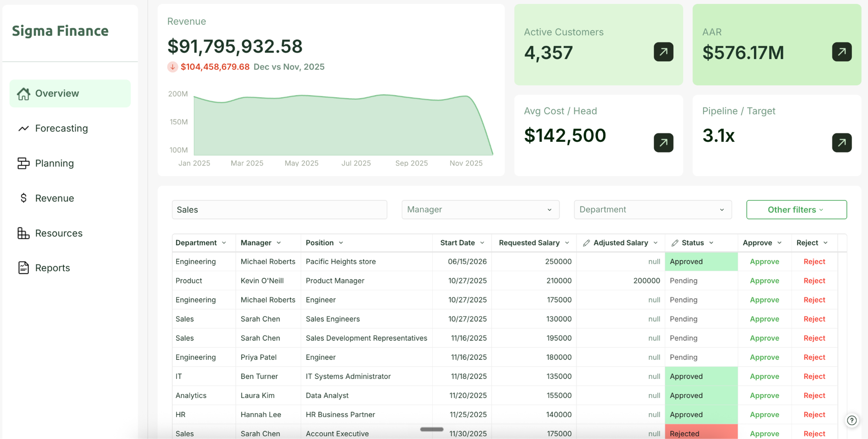Open Status column menu chevron
The image size is (868, 439).
click(x=711, y=243)
